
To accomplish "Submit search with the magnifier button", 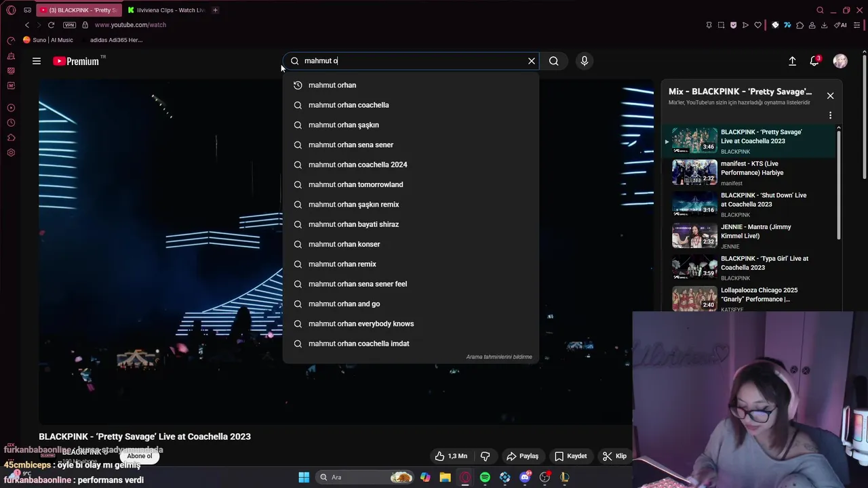I will pyautogui.click(x=554, y=61).
